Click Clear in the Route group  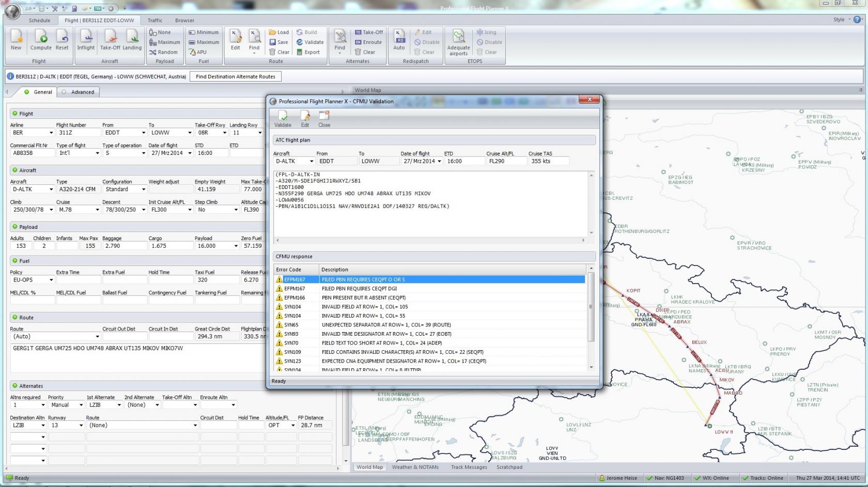[279, 52]
